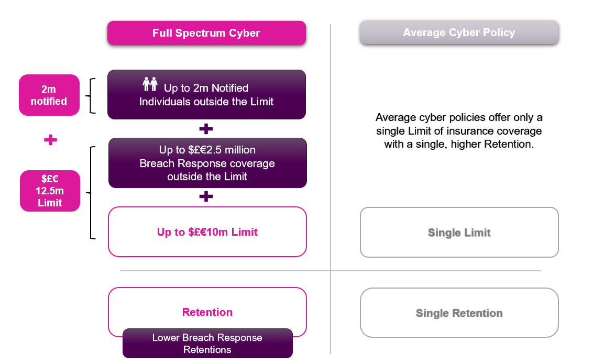Click the bracket beside 2m notified badge

click(91, 96)
